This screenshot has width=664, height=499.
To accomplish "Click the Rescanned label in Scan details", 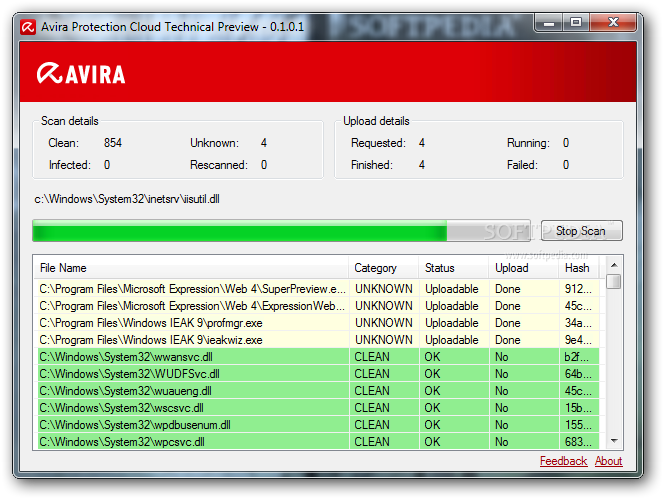I will (x=219, y=165).
